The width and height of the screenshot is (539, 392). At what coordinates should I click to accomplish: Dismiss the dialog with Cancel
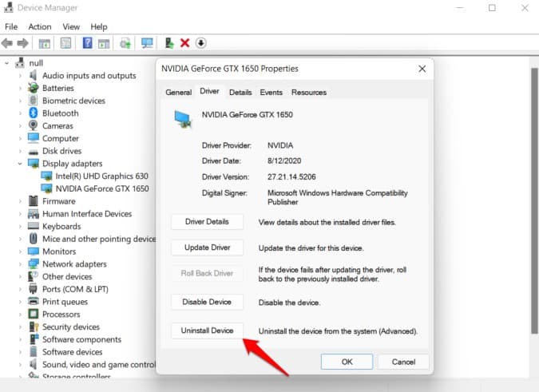pyautogui.click(x=403, y=362)
